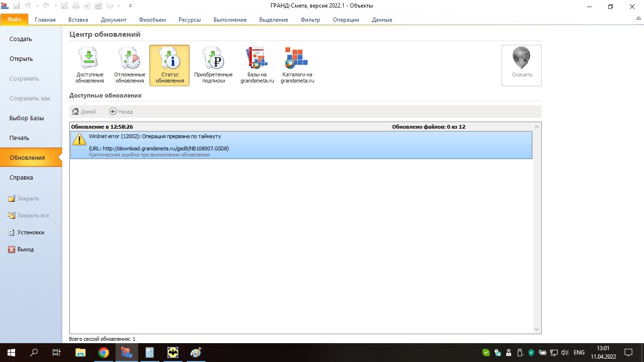Select the Статус обновления icon
The width and height of the screenshot is (644, 362).
170,66
